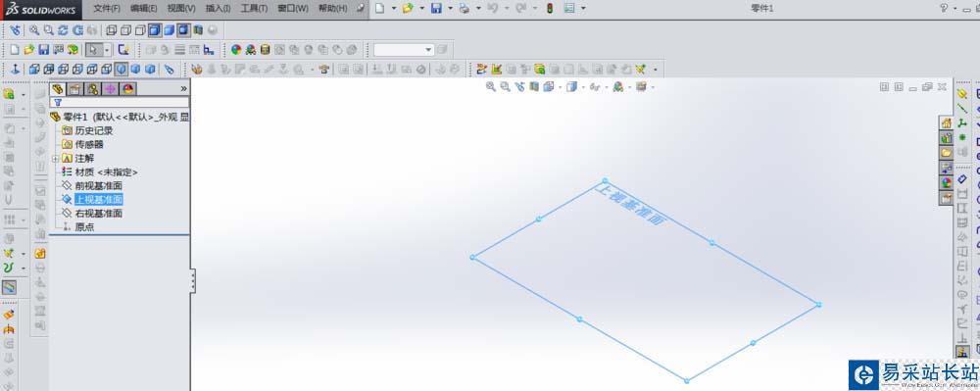Open the Select tool dropdown arrow
The height and width of the screenshot is (391, 980).
tap(107, 49)
